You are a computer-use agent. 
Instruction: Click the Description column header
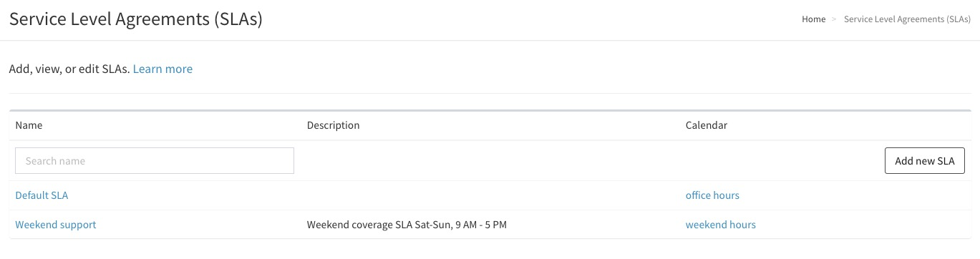[333, 125]
